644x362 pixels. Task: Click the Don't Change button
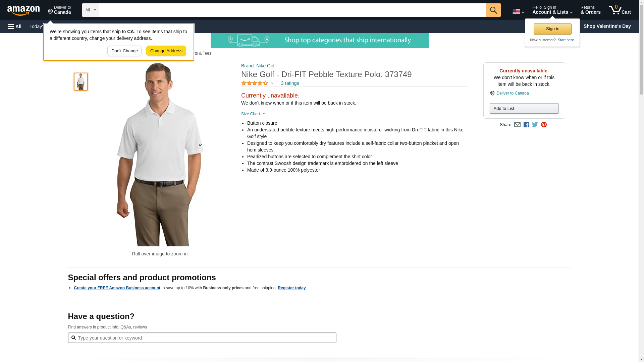point(124,51)
